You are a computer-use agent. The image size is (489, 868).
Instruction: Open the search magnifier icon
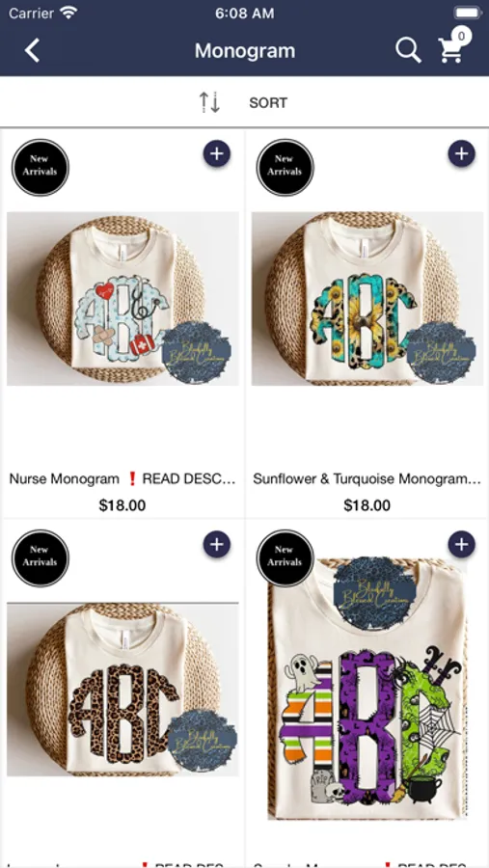tap(408, 50)
